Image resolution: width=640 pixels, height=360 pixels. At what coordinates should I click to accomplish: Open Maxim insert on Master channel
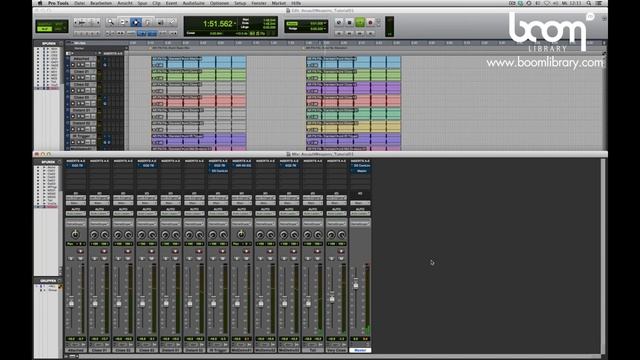pyautogui.click(x=361, y=171)
